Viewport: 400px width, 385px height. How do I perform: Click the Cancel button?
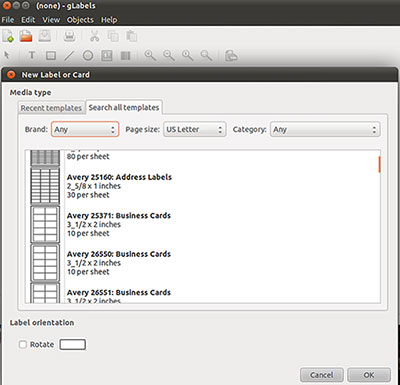[322, 375]
